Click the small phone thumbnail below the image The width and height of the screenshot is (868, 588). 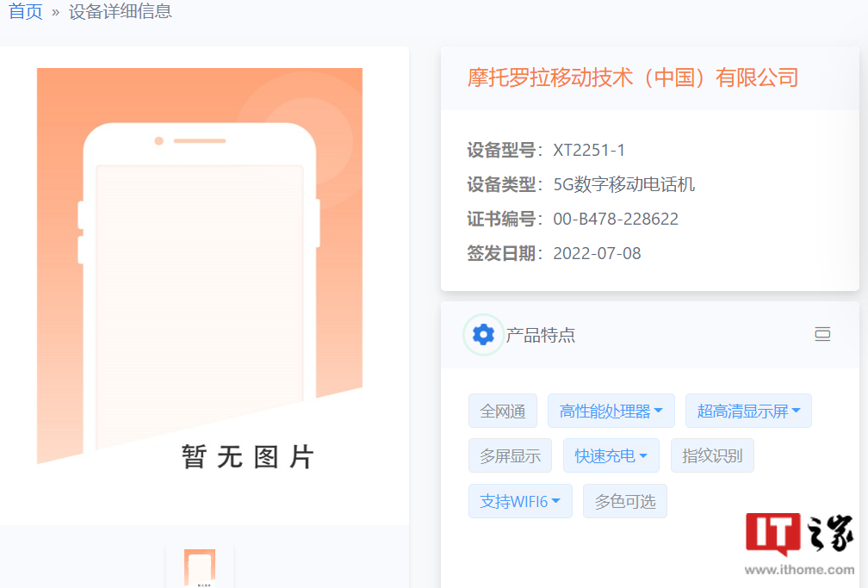tap(200, 567)
